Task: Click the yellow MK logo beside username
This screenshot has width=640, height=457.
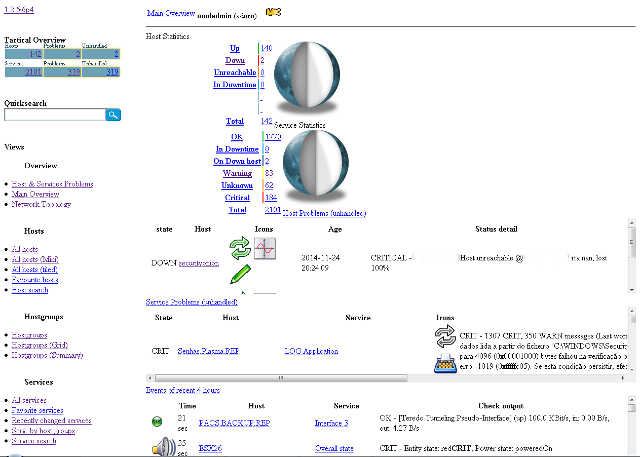Action: [x=274, y=14]
